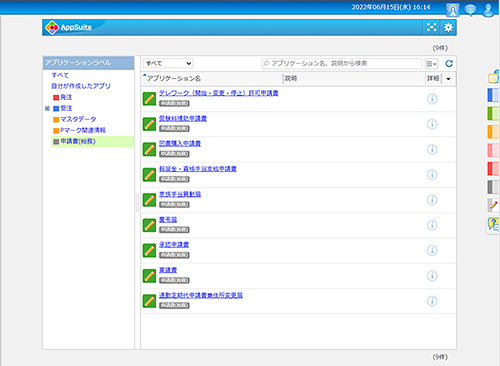Open the help question bubble on right edge
The image size is (500, 366).
tap(493, 224)
